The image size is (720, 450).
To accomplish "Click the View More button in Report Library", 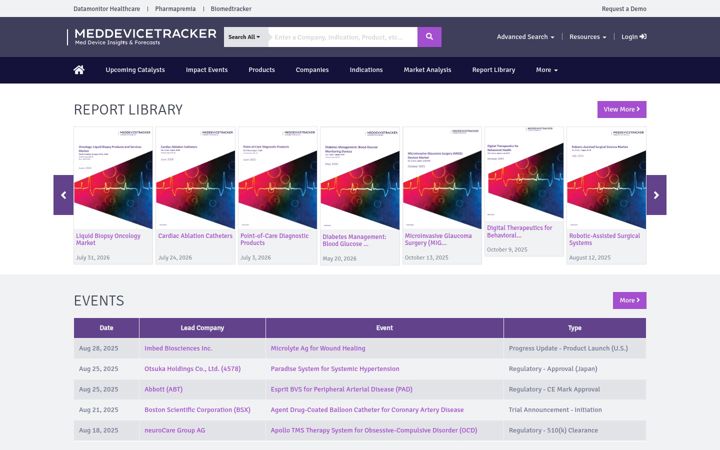I will (622, 109).
